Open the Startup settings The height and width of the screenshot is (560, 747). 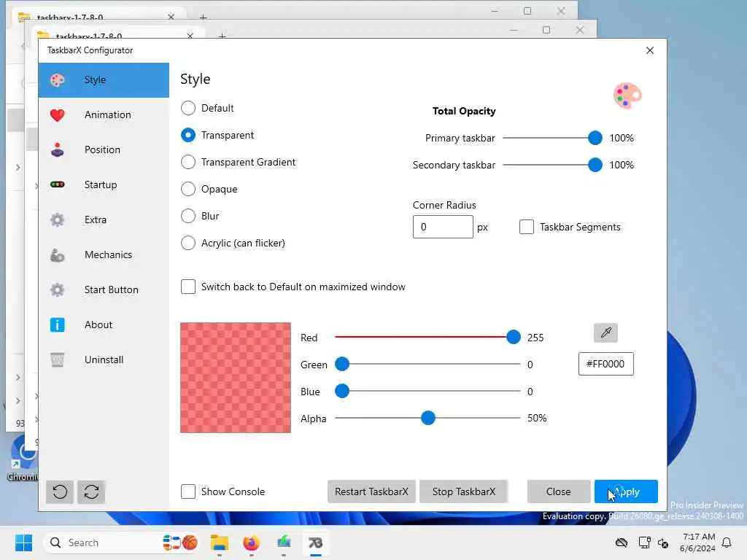pos(104,184)
